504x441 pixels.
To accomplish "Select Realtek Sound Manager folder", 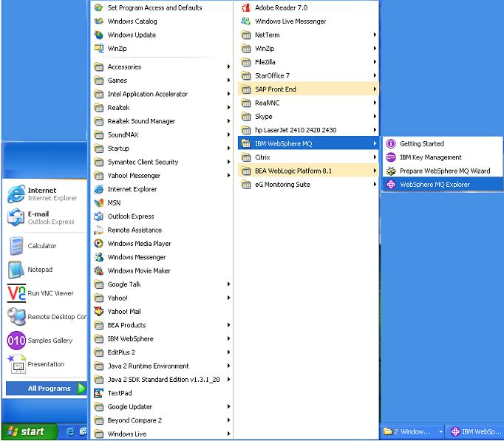I will (x=162, y=121).
